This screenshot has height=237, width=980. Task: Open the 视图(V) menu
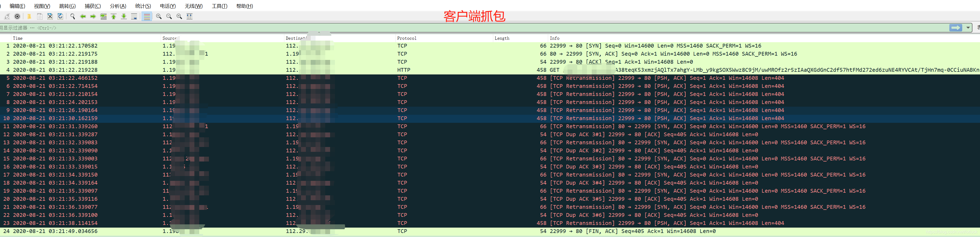pos(42,6)
